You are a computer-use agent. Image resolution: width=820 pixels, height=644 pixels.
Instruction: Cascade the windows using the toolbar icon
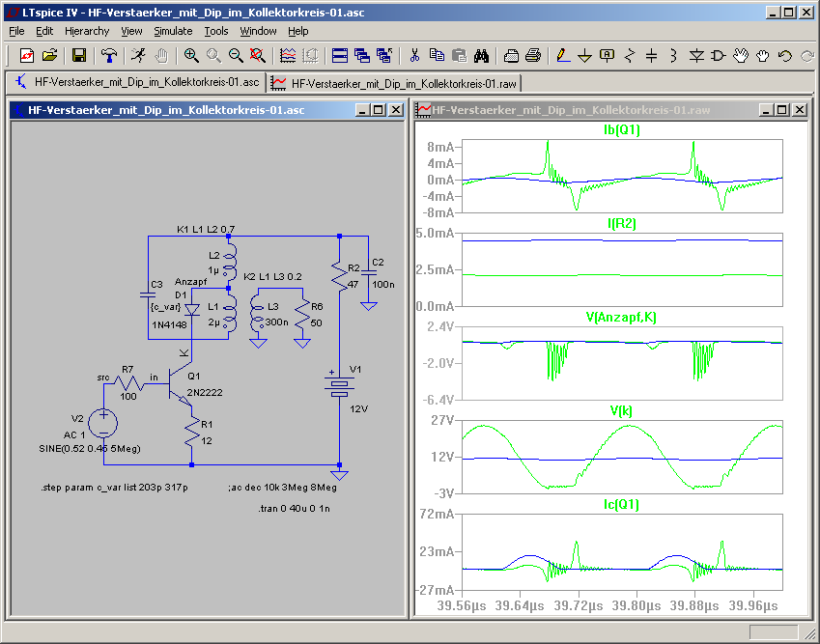pyautogui.click(x=362, y=55)
